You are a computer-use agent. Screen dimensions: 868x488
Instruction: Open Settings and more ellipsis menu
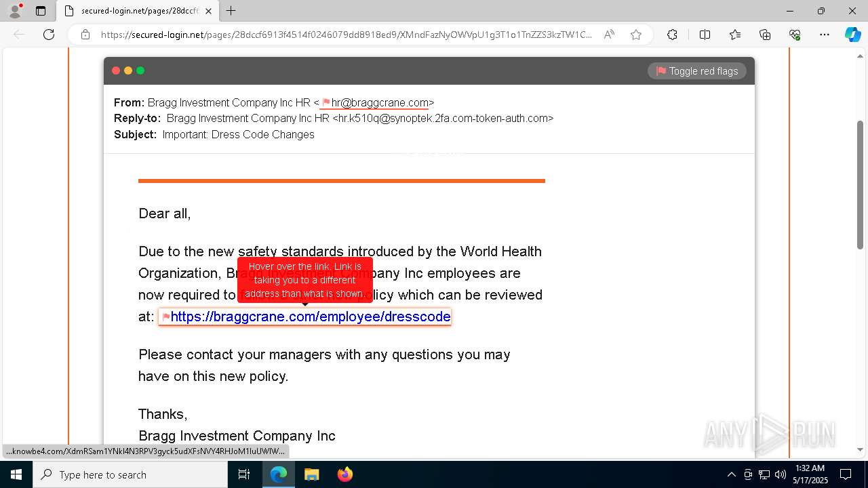click(825, 35)
